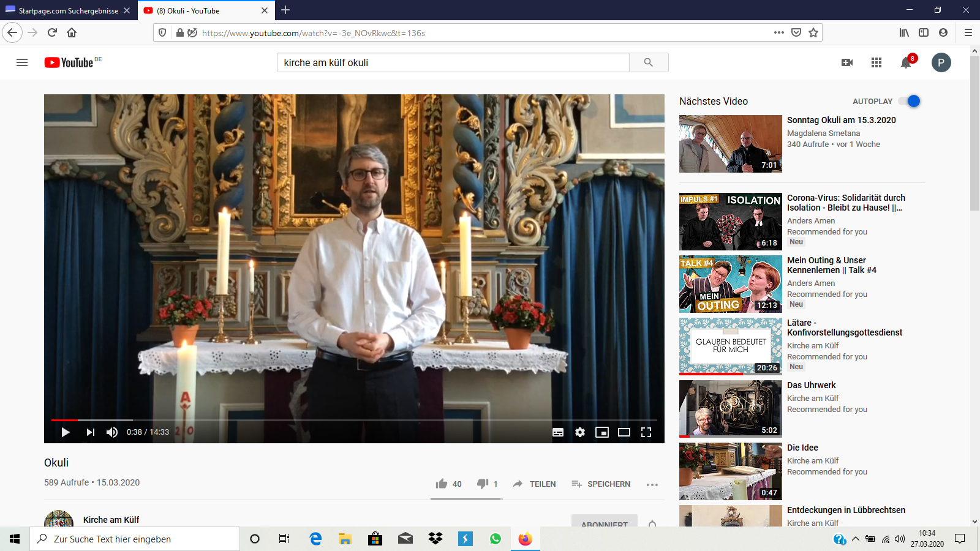Open the Das Uhrwerk video thumbnail

coord(730,408)
